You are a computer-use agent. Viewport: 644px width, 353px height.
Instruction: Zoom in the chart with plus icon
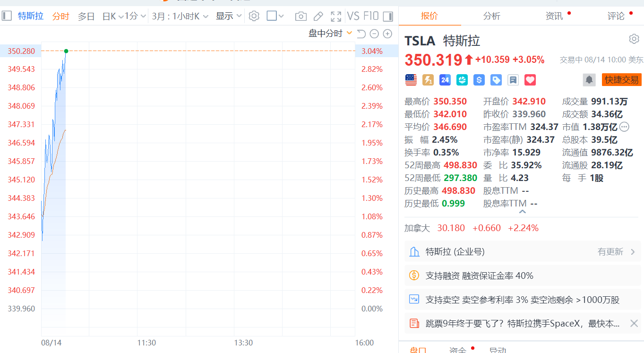[x=387, y=34]
